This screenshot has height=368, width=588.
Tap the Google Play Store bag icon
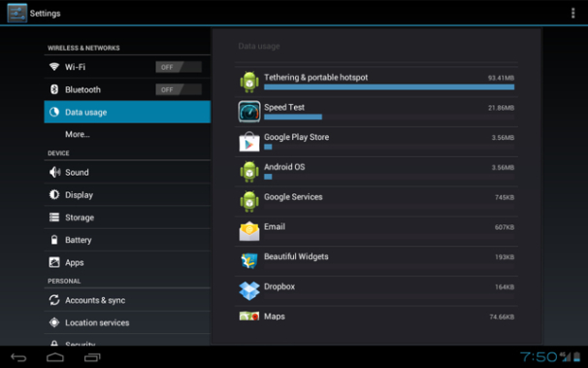(249, 142)
